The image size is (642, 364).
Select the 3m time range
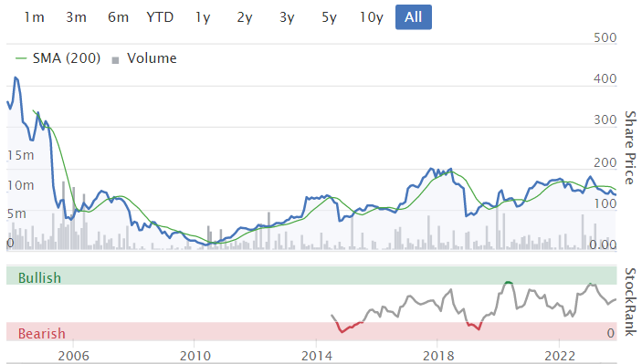tap(76, 17)
